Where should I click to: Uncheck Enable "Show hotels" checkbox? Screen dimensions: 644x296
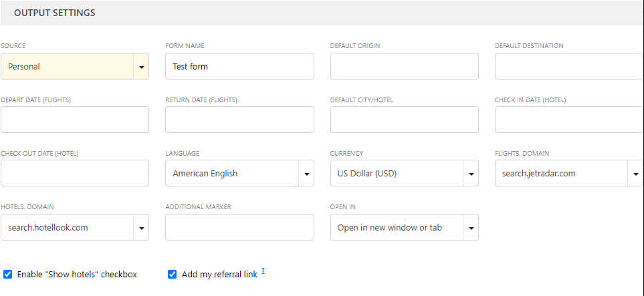[x=8, y=274]
